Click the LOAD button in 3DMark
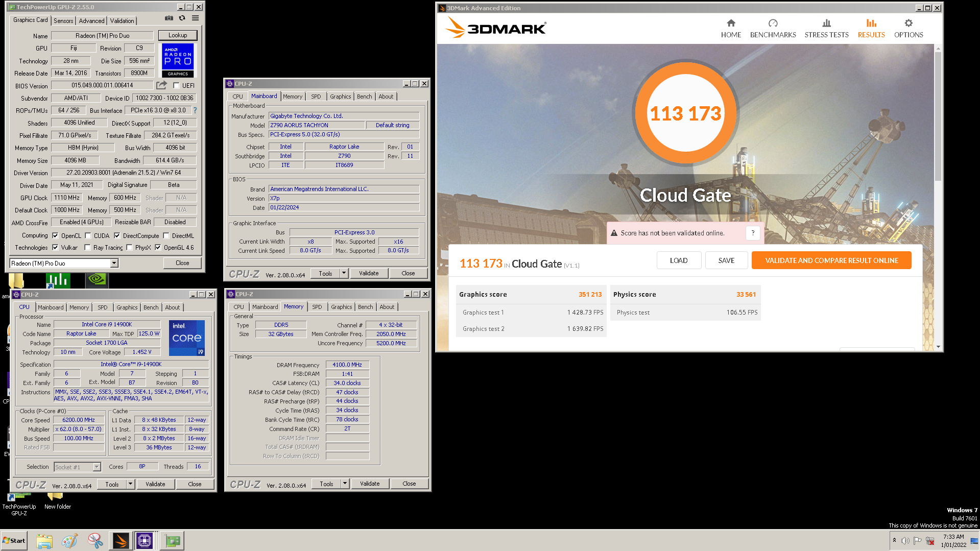The width and height of the screenshot is (980, 551). (x=679, y=260)
